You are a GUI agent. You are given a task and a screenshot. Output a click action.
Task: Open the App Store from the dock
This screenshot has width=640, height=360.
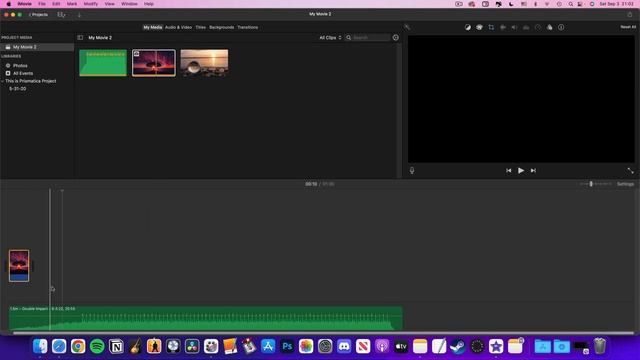coord(268,347)
